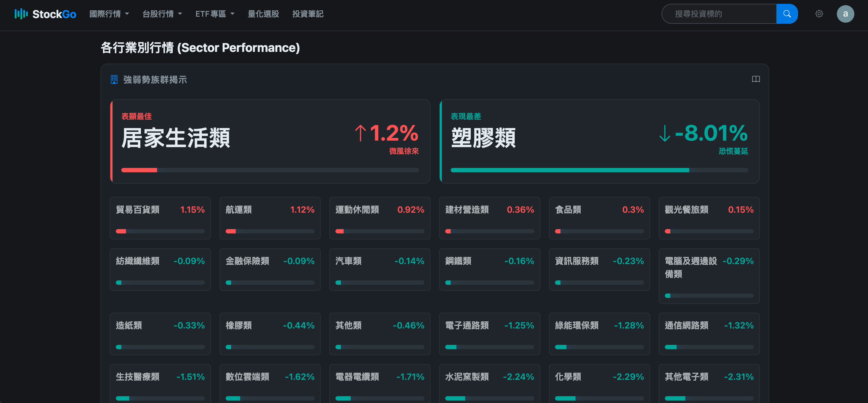Go to 量化選股 page
This screenshot has width=868, height=403.
263,14
